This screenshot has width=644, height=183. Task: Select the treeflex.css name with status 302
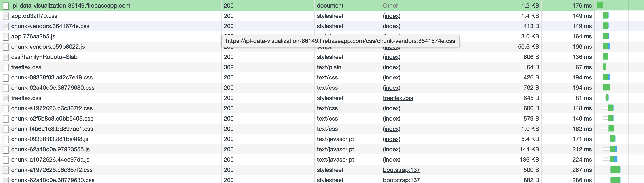coord(26,67)
